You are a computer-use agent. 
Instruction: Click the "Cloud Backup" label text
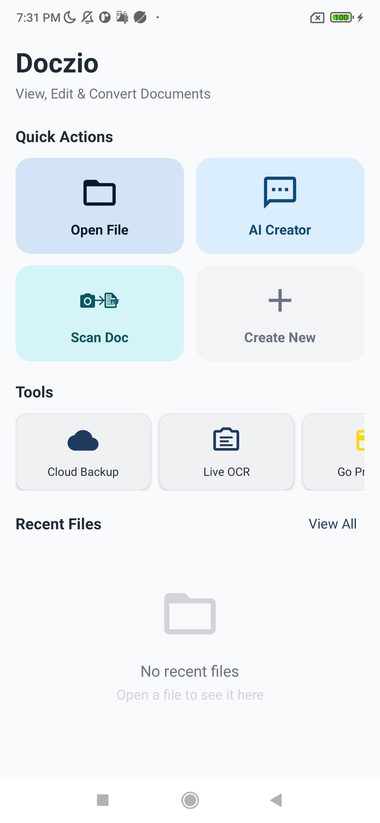(x=83, y=472)
